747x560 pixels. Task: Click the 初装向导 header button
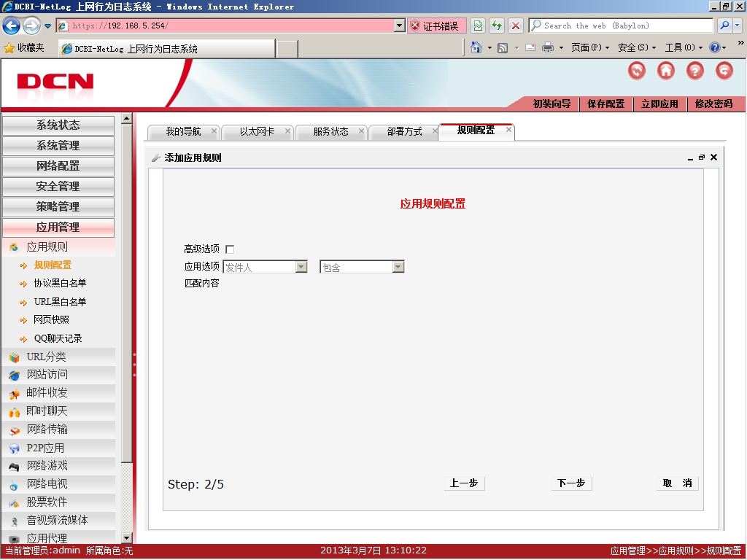[x=551, y=104]
